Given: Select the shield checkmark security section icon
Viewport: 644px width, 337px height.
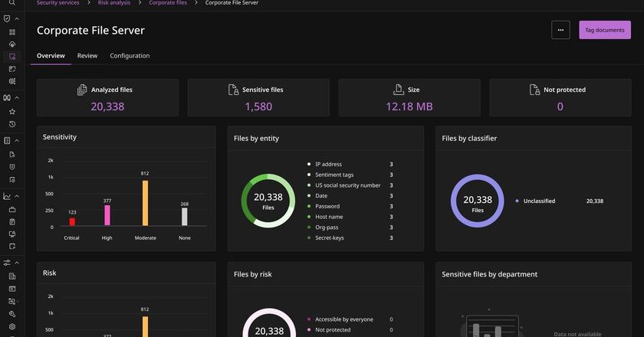Looking at the screenshot, I should pos(7,18).
